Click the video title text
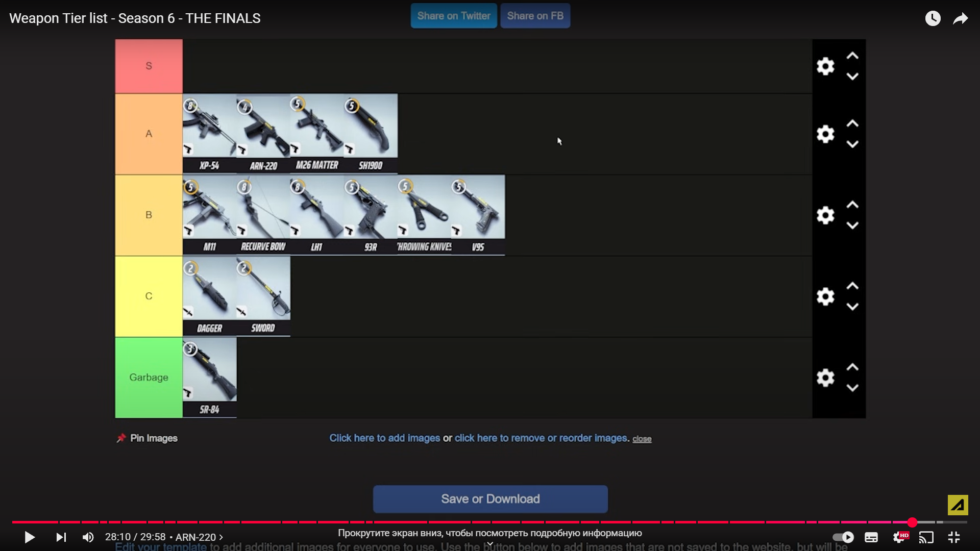The height and width of the screenshot is (551, 980). (135, 18)
